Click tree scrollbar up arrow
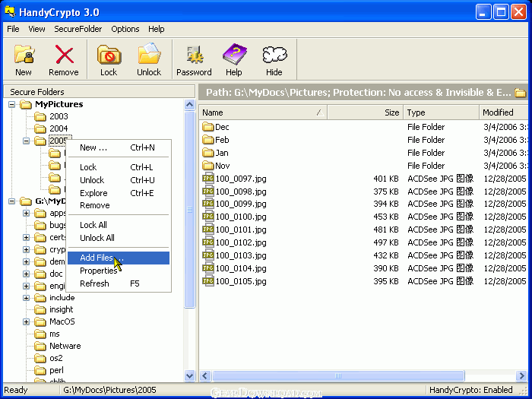 190,105
